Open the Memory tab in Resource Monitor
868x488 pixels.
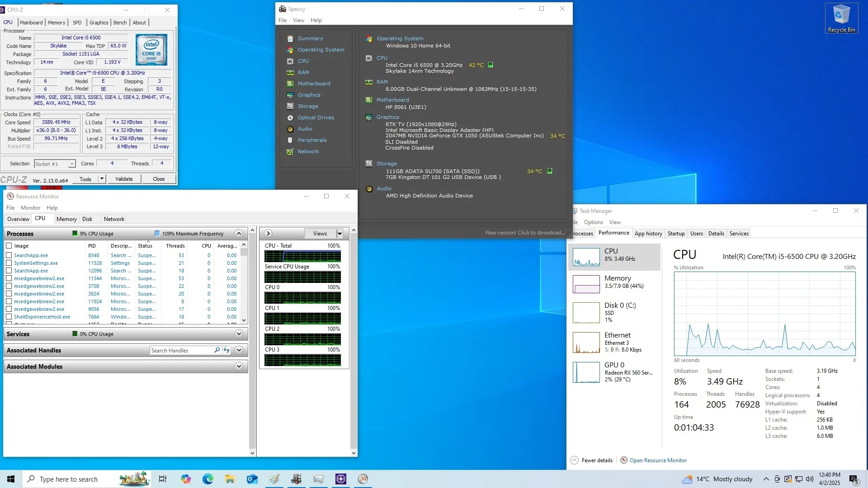pos(66,219)
